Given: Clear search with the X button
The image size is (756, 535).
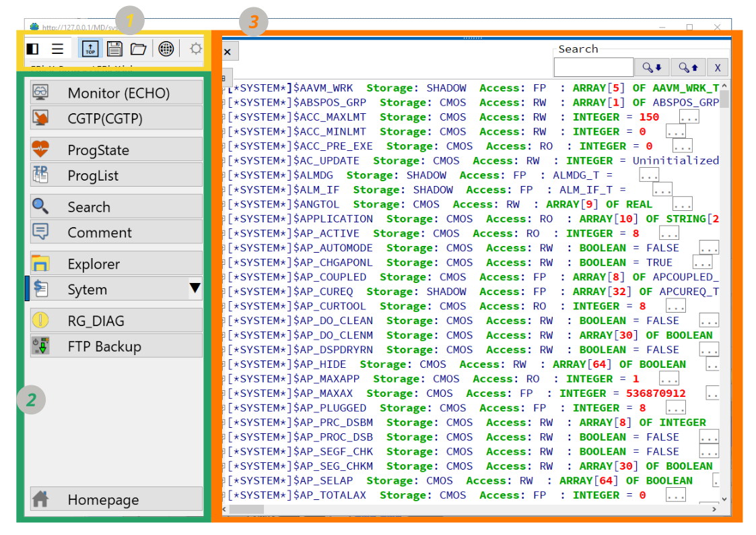Looking at the screenshot, I should tap(716, 67).
